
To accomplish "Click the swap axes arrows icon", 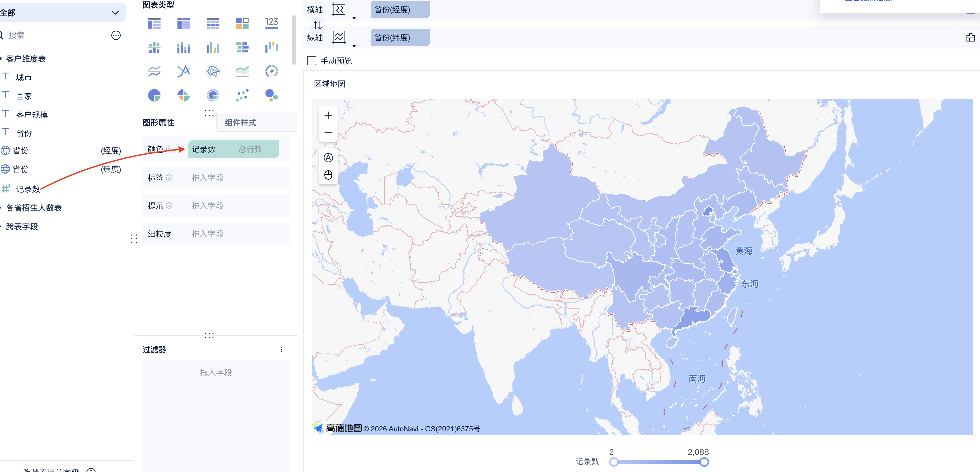I will pos(317,25).
